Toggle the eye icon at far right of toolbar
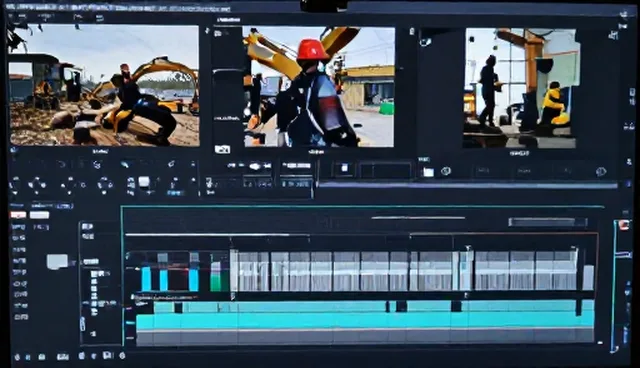This screenshot has height=368, width=640. [x=600, y=172]
